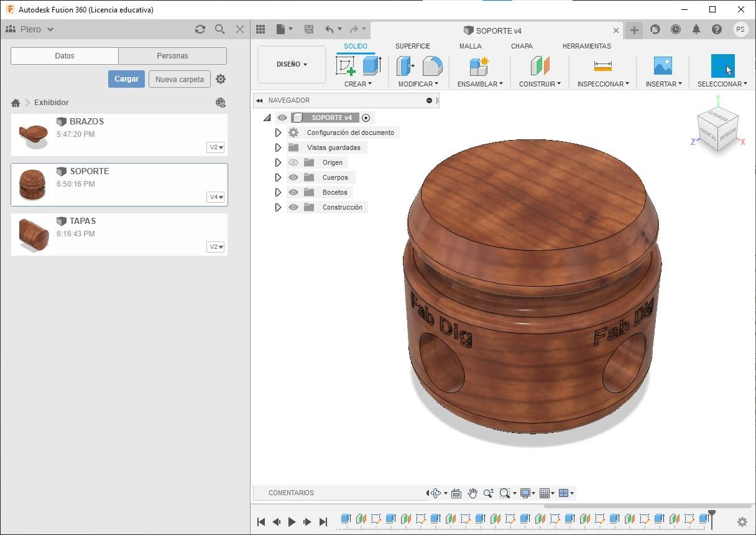Toggle visibility of Bocetos folder

click(x=293, y=192)
